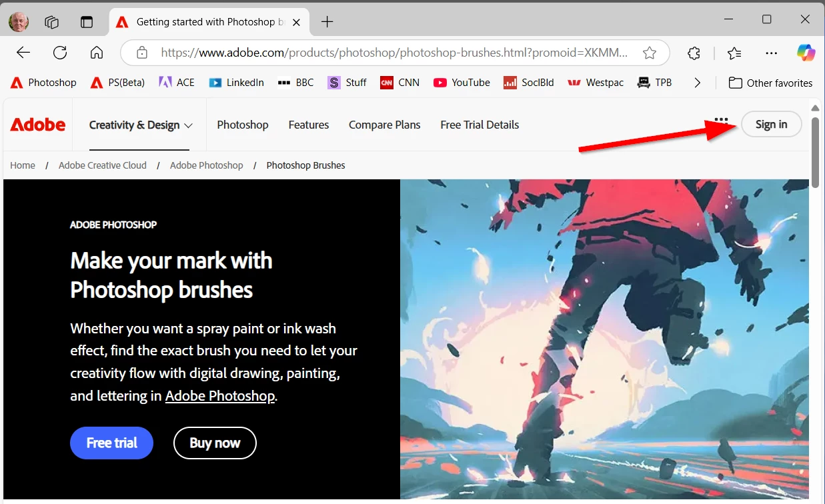Click the hero artwork image
Image resolution: width=825 pixels, height=504 pixels.
click(x=604, y=339)
